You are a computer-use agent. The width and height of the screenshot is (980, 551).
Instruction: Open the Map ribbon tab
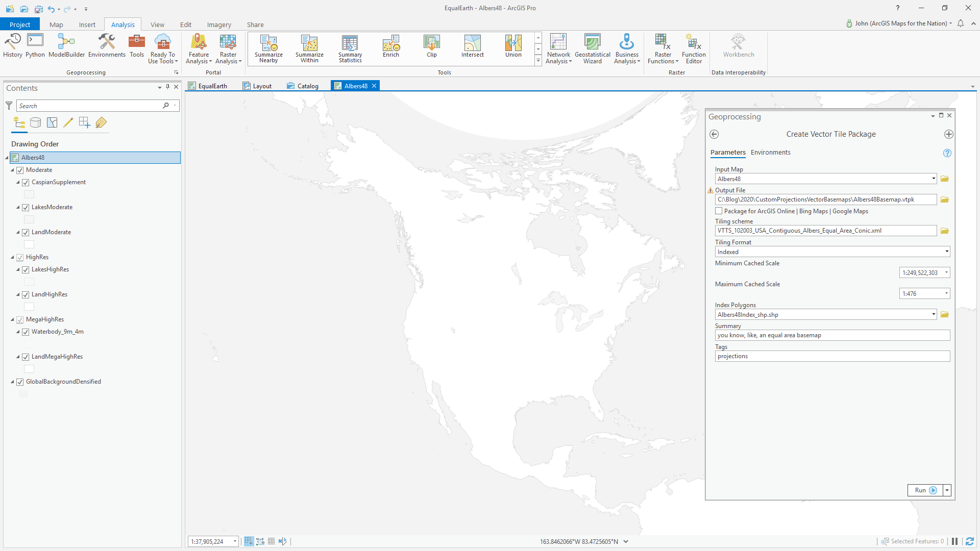tap(56, 24)
